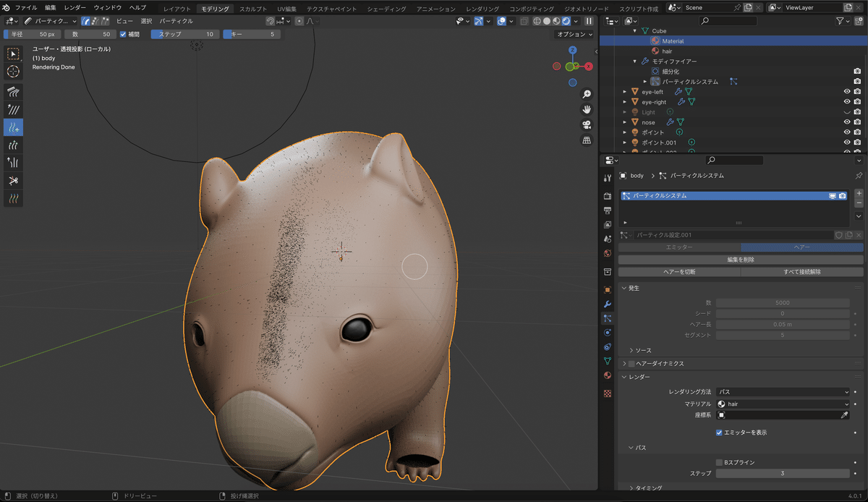Click the viewport zoom magnifier icon

coord(587,94)
